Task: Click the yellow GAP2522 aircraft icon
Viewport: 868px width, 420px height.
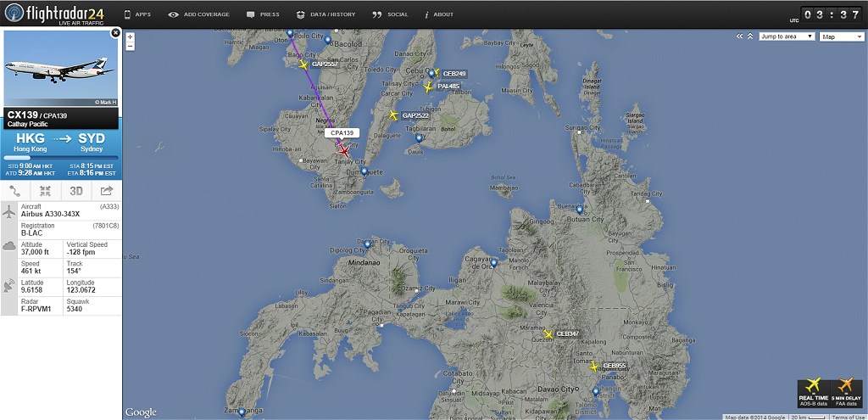Action: (392, 115)
